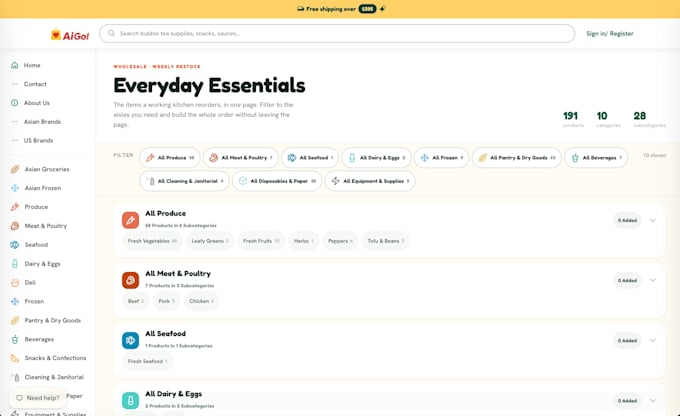Click the blue All Seafood section icon

130,341
